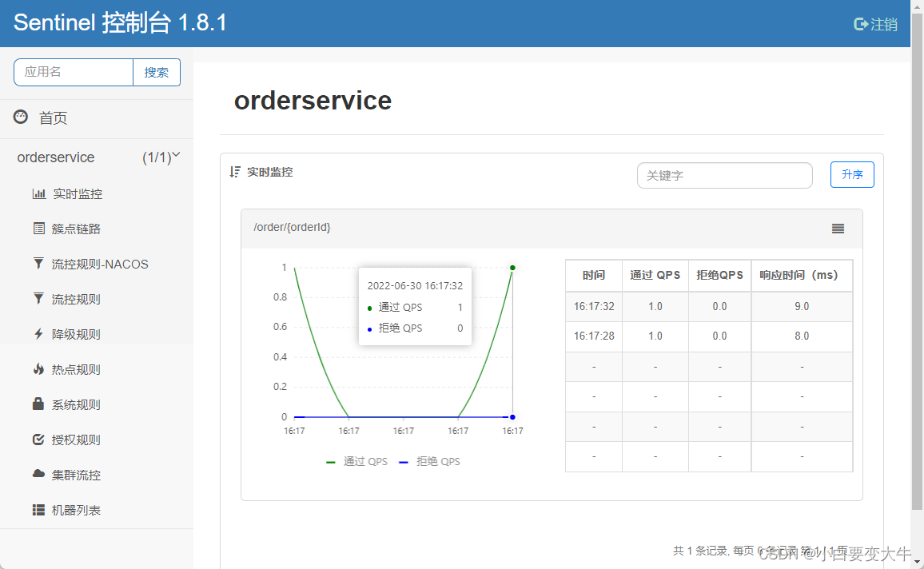
Task: Focus the 应用名 search input
Action: pyautogui.click(x=74, y=73)
